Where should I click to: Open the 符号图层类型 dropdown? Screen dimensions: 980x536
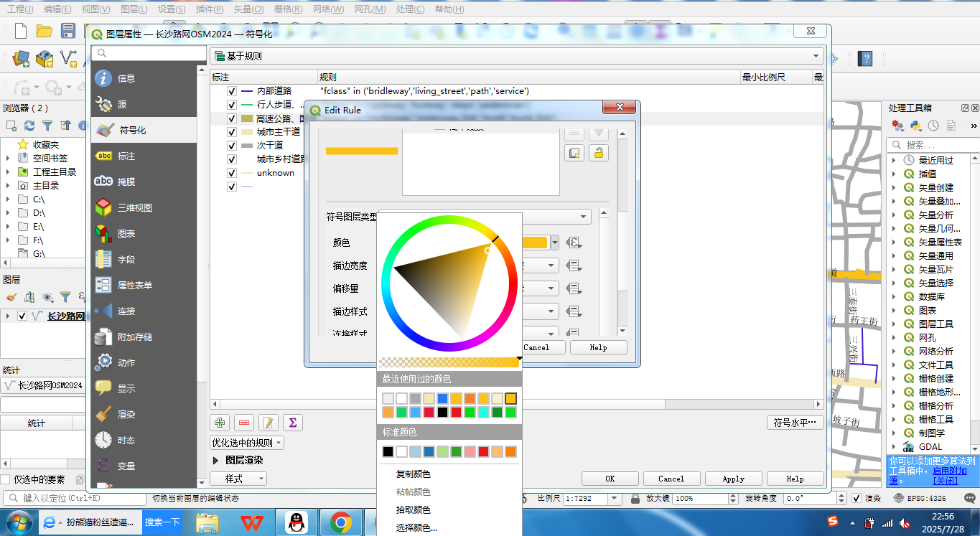coord(485,216)
